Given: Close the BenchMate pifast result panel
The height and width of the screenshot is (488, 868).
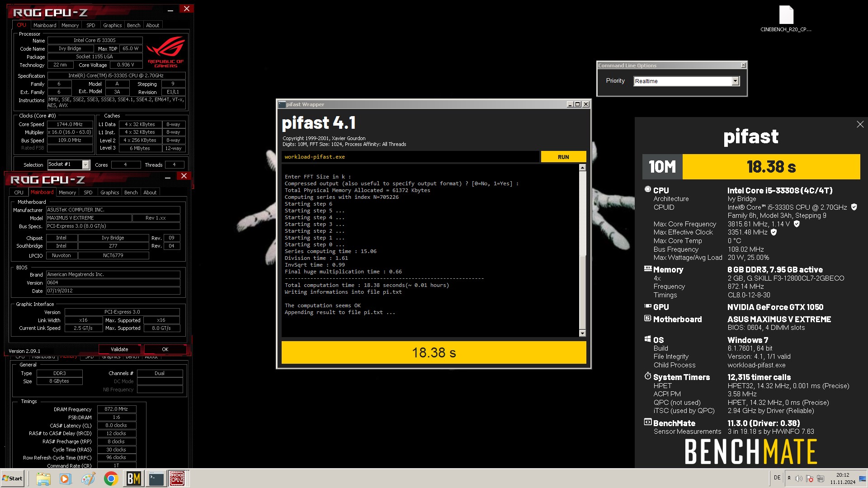Looking at the screenshot, I should coord(860,124).
